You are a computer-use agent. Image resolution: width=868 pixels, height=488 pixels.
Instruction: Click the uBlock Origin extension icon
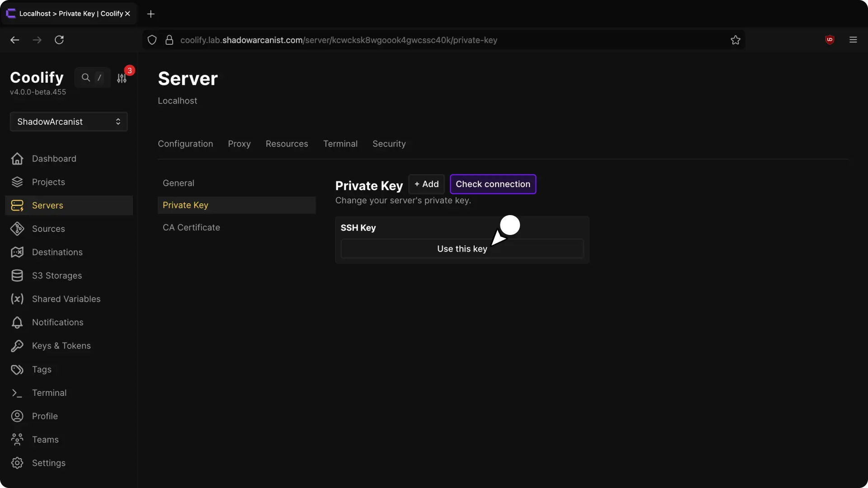tap(830, 40)
